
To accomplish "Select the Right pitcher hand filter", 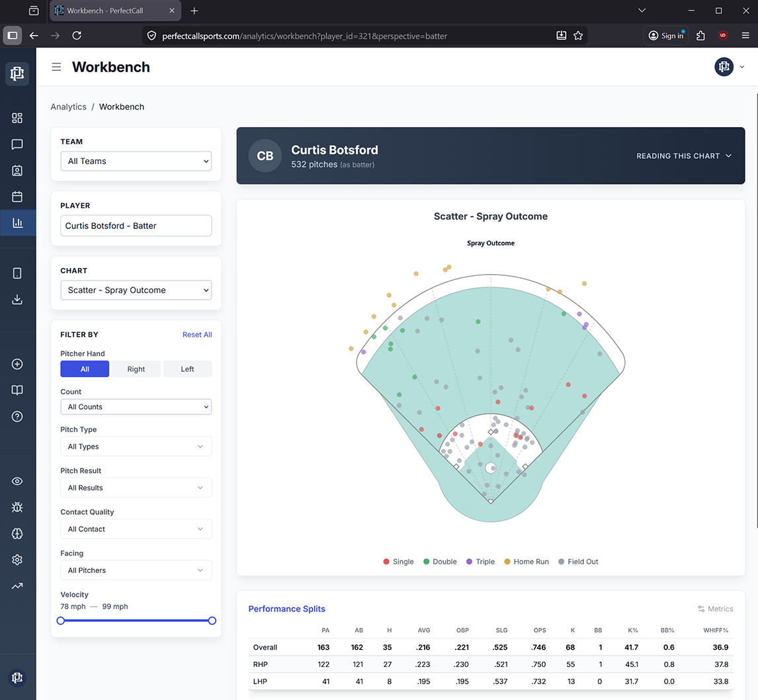I will click(136, 369).
